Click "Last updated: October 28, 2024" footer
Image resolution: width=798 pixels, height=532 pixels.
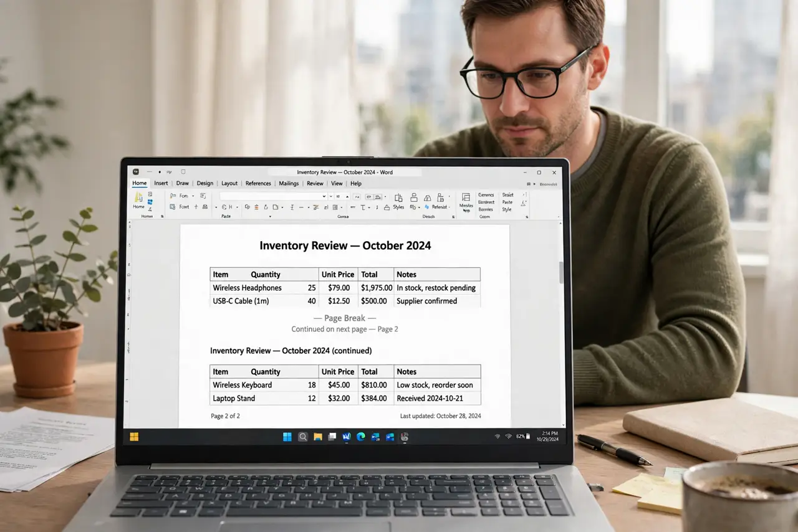(440, 416)
